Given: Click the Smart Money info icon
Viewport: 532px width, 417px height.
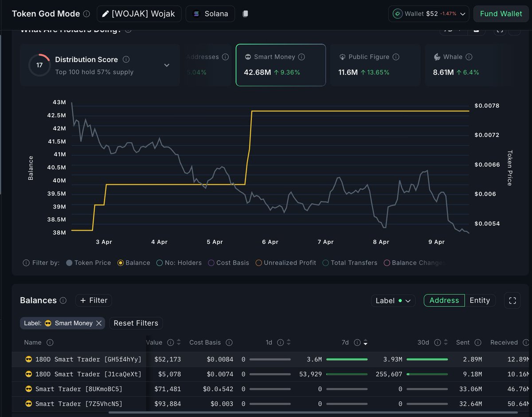Looking at the screenshot, I should coord(301,57).
